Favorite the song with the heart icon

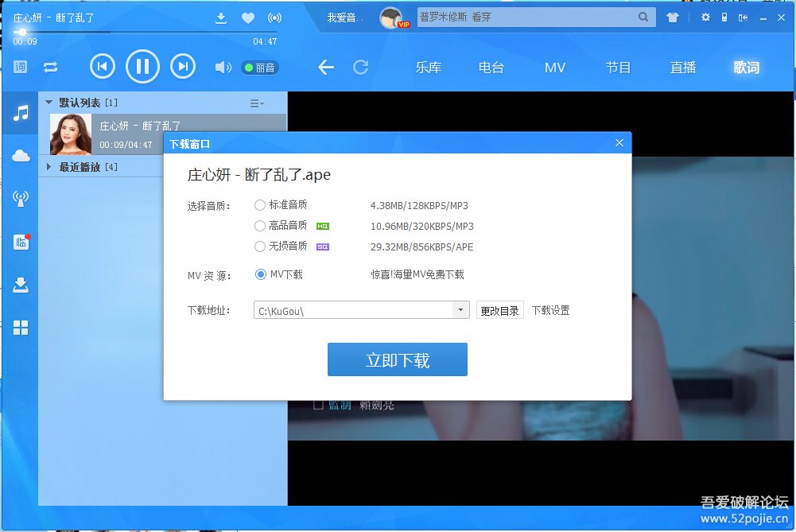point(248,18)
